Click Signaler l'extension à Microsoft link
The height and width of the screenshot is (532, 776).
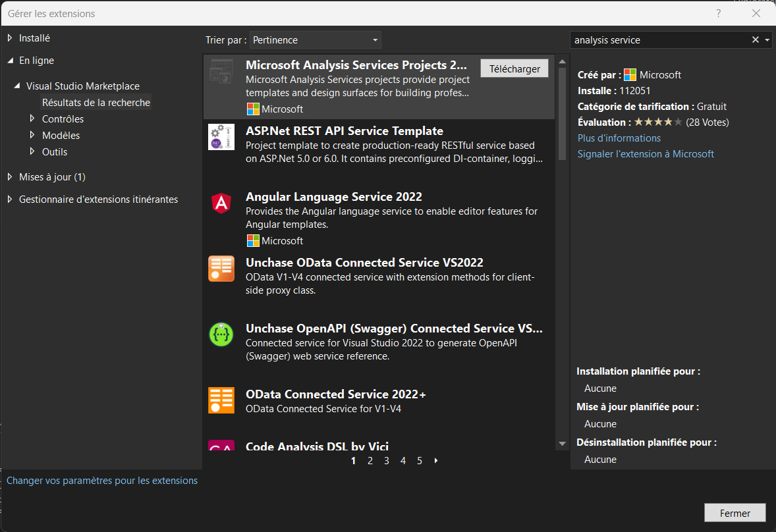pyautogui.click(x=646, y=154)
